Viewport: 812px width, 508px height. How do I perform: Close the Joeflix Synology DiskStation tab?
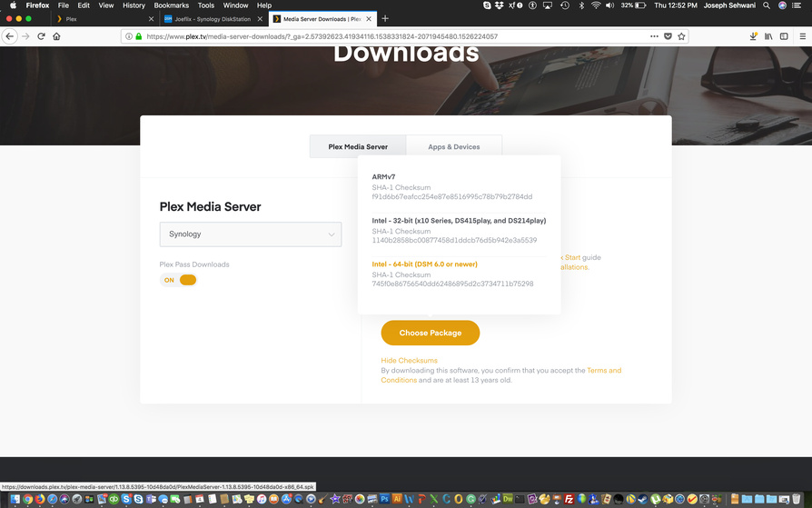(x=260, y=19)
